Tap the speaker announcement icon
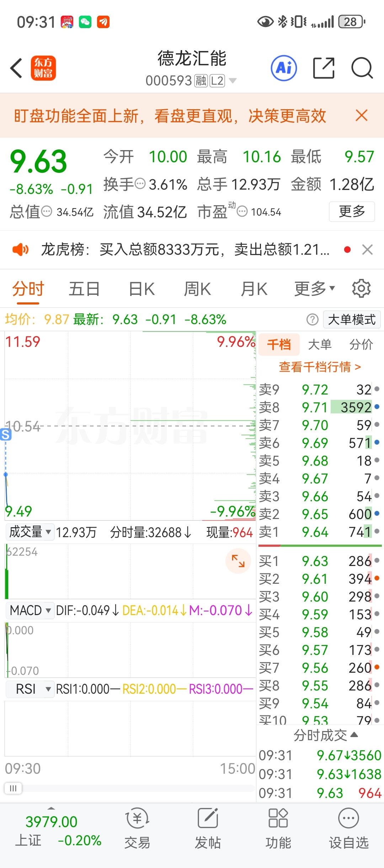The height and width of the screenshot is (868, 384). (x=20, y=250)
